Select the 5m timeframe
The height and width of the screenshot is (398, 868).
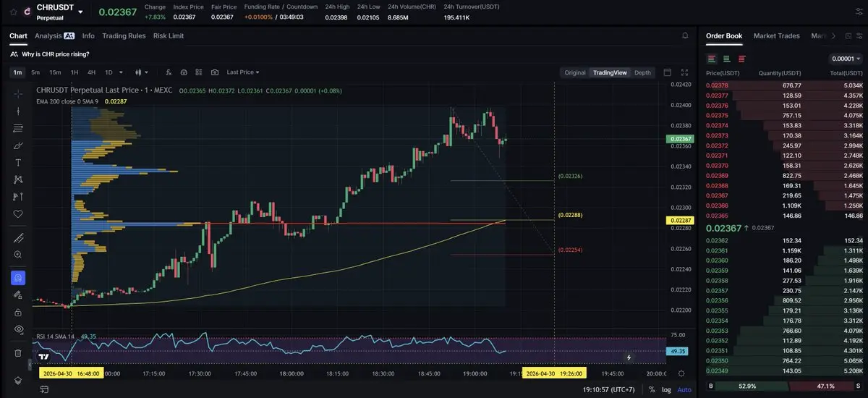click(35, 72)
